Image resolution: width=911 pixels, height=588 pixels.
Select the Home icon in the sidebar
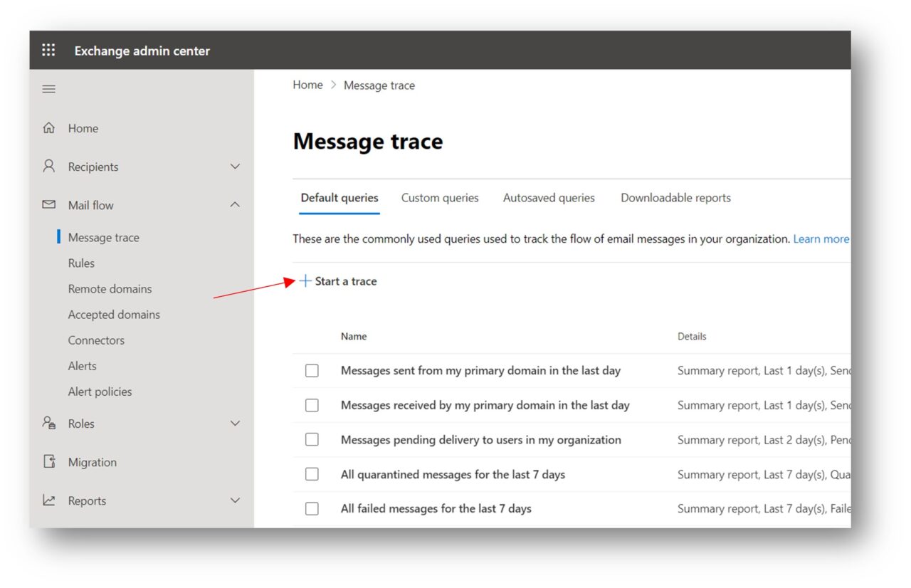click(x=48, y=128)
